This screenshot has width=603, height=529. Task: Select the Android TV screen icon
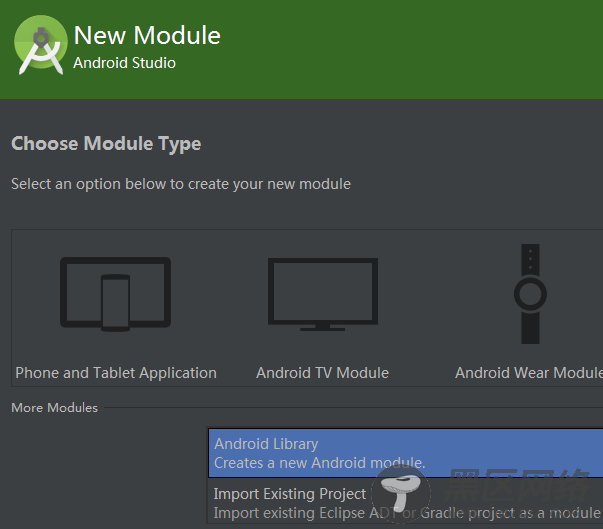(x=323, y=294)
